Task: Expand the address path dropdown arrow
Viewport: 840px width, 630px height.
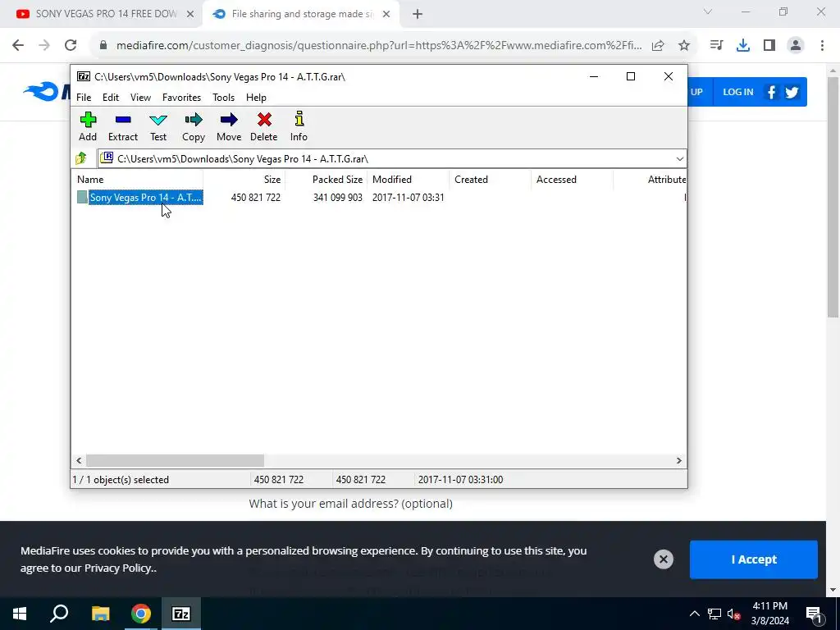Action: pyautogui.click(x=679, y=159)
